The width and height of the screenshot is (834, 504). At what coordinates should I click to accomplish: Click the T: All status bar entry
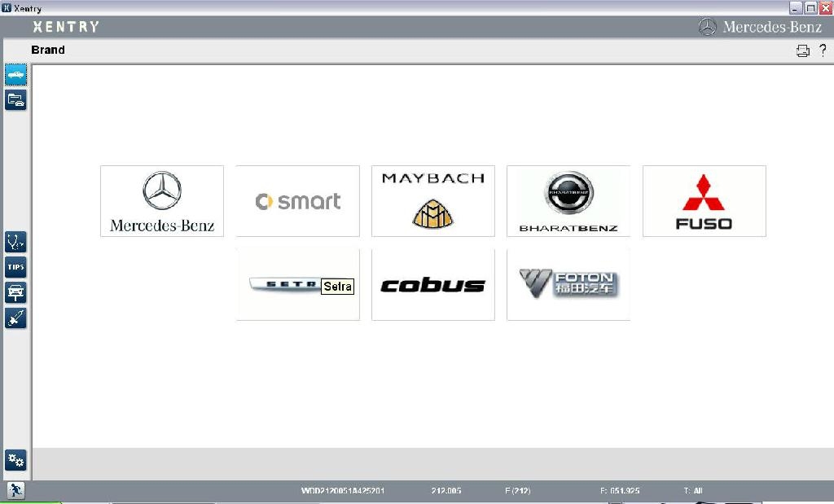693,491
